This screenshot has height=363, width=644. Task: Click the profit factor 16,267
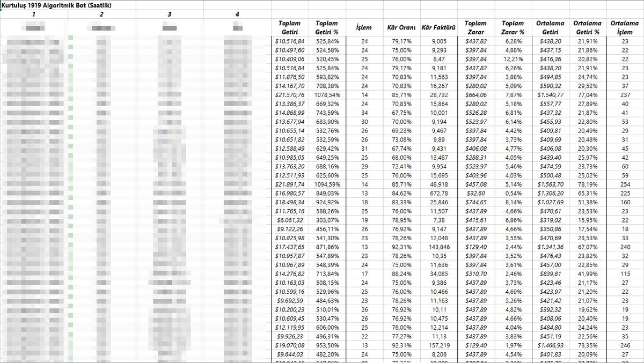pyautogui.click(x=438, y=85)
